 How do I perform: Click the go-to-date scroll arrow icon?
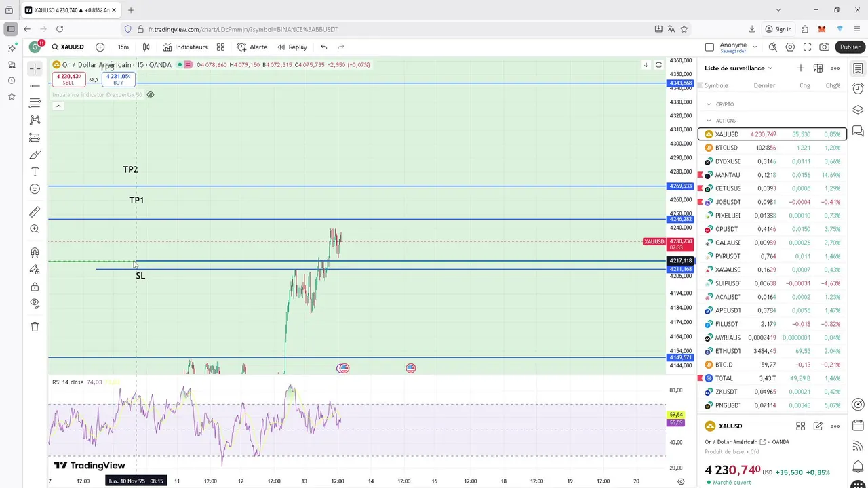(646, 65)
